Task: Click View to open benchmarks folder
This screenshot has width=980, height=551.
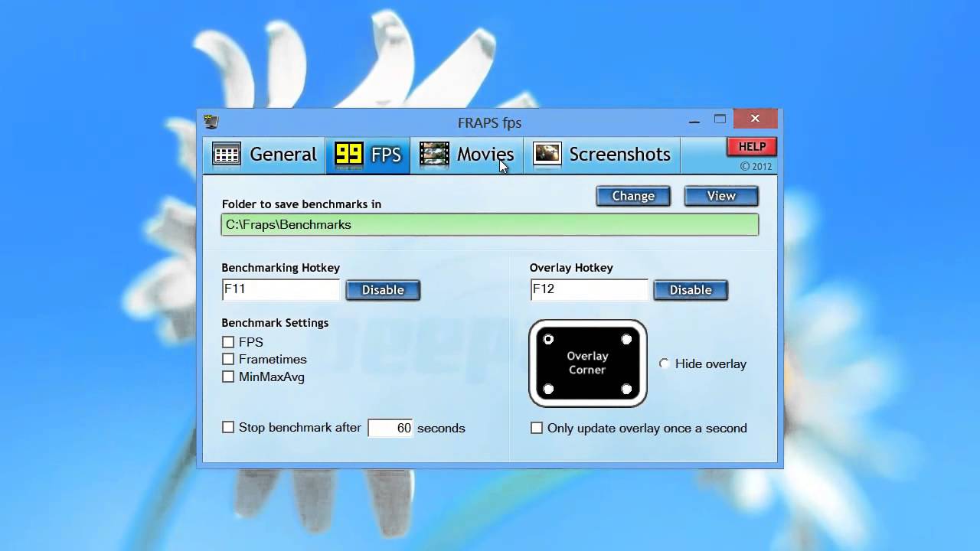Action: [x=721, y=196]
